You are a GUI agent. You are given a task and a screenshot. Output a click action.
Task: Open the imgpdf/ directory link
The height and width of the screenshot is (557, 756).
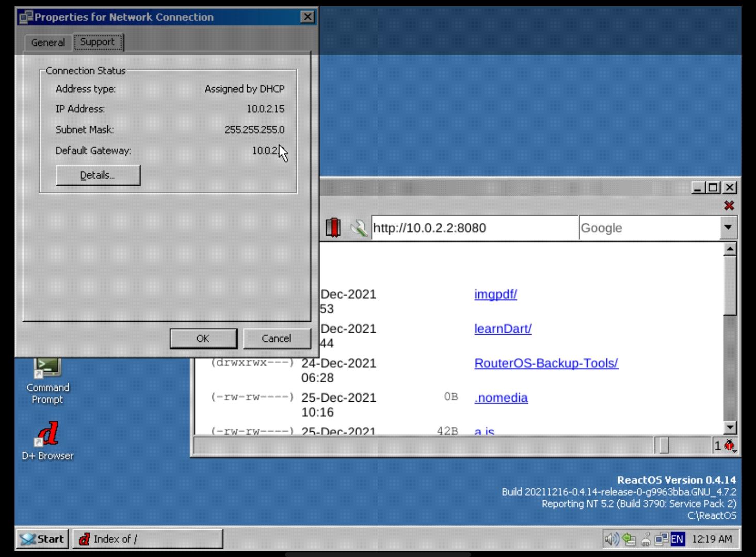tap(495, 294)
